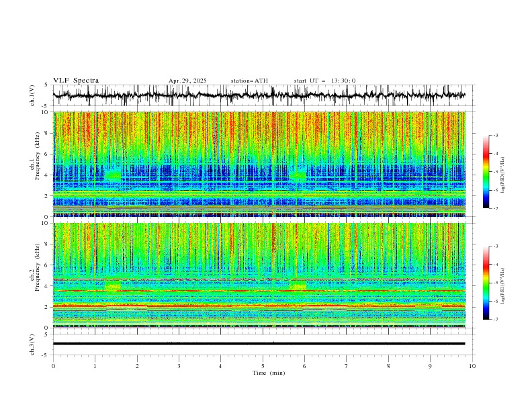Click time axis tick label "9"
Image resolution: width=532 pixels, height=411 pixels.
tap(430, 366)
